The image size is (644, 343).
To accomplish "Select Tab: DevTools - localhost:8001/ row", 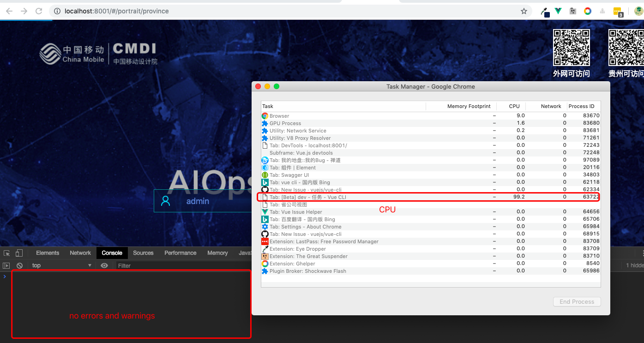I will pos(431,145).
